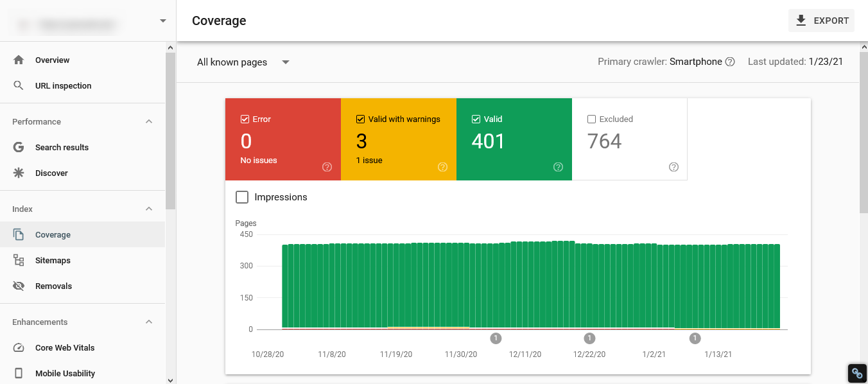Click the Core Web Vitals gauge icon

19,347
